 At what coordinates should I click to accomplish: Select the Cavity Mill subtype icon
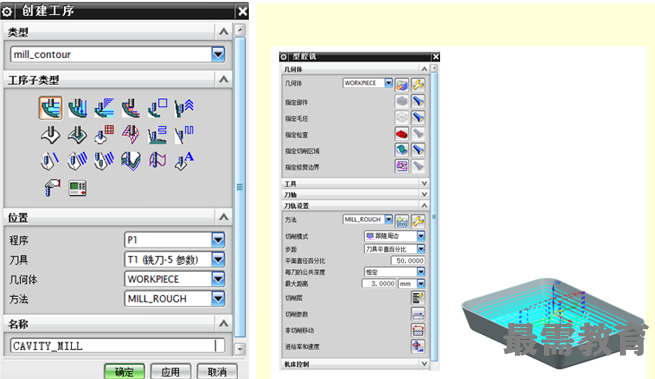tap(51, 108)
